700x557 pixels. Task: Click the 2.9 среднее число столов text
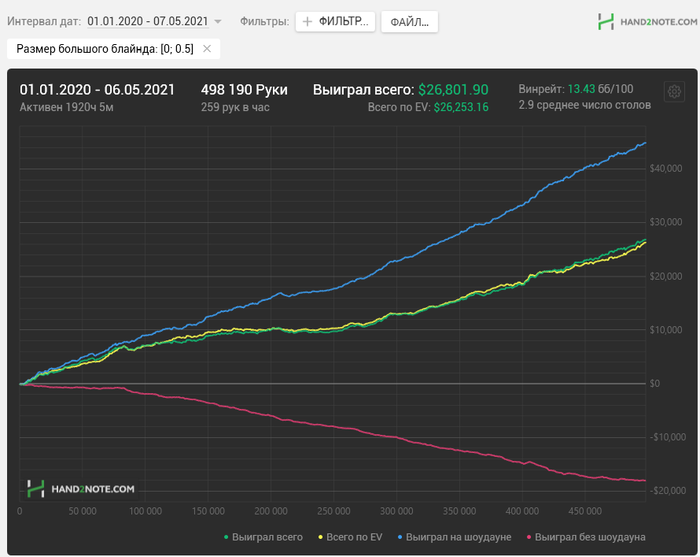tap(584, 105)
